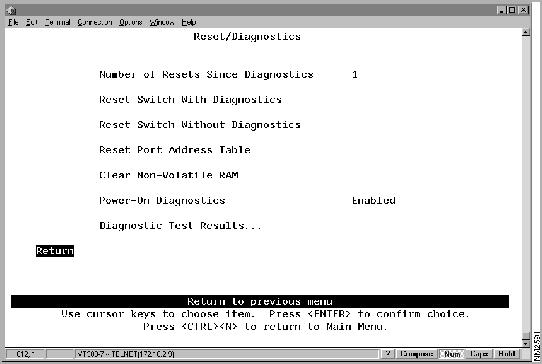Select Reset Switch With Diagnostics

click(190, 100)
